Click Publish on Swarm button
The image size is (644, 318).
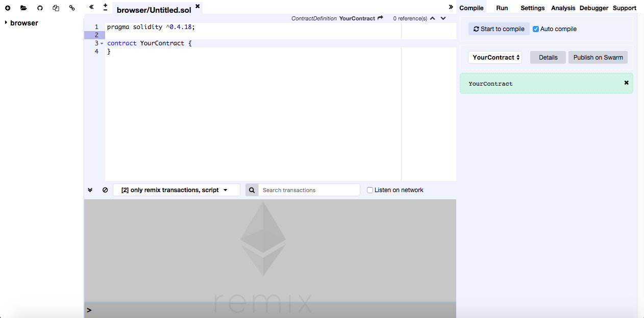point(598,57)
